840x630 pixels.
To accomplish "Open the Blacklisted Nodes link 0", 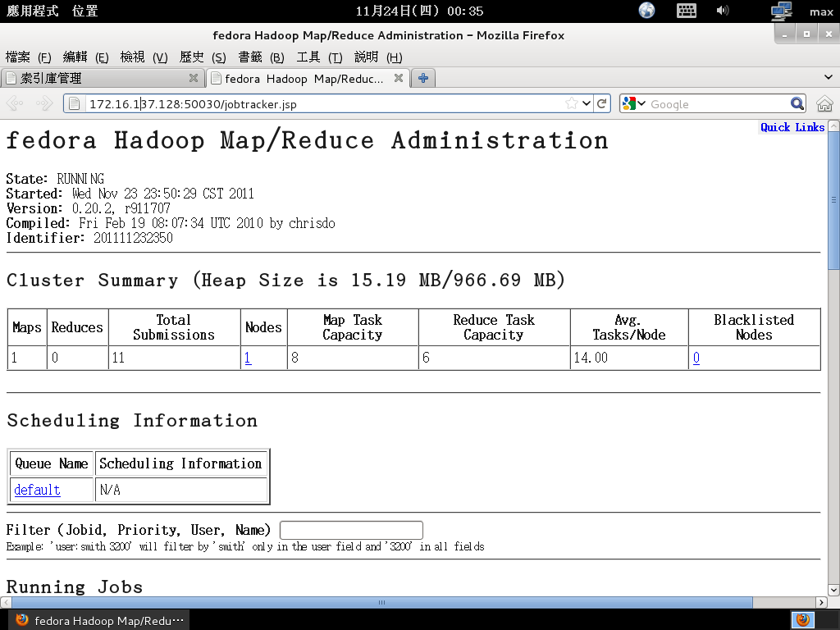I will coord(696,358).
